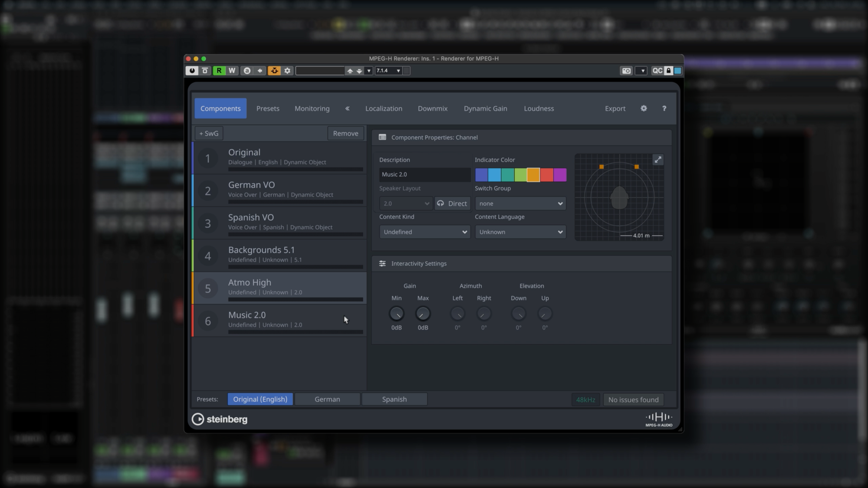Image resolution: width=868 pixels, height=488 pixels.
Task: Open the Switch Group dropdown set to none
Action: 520,203
